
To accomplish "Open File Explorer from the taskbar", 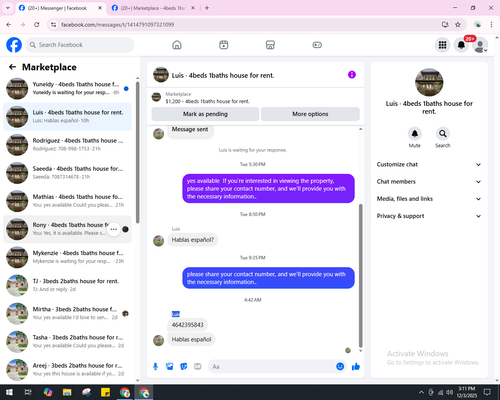I will pos(67,392).
